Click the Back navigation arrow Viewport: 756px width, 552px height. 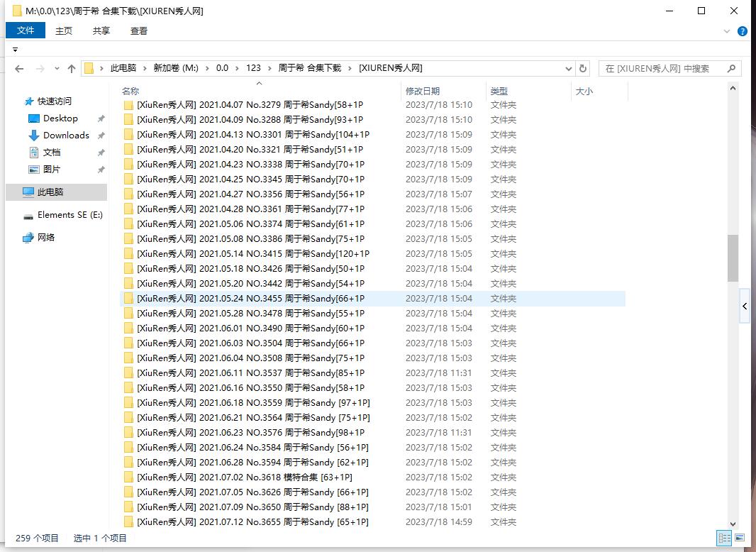[19, 69]
